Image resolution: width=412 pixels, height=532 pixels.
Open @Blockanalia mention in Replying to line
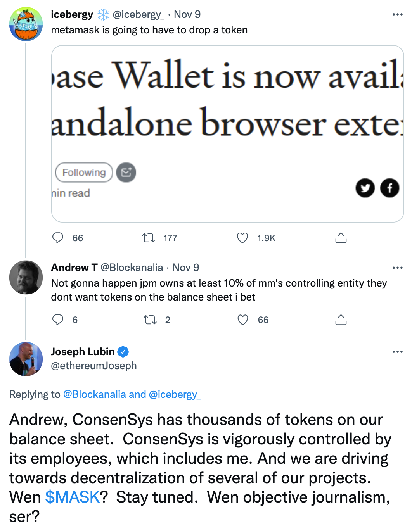pos(94,394)
